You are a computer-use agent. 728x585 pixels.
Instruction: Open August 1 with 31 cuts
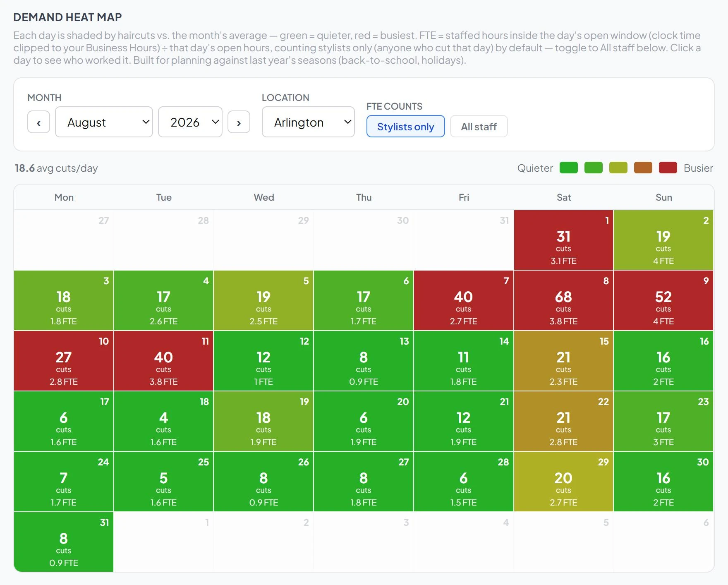[563, 240]
